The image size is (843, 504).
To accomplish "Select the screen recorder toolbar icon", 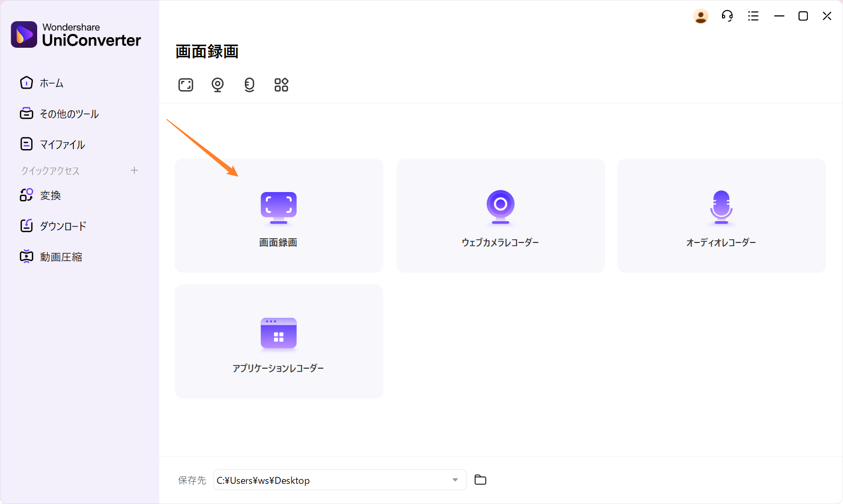I will click(x=186, y=85).
